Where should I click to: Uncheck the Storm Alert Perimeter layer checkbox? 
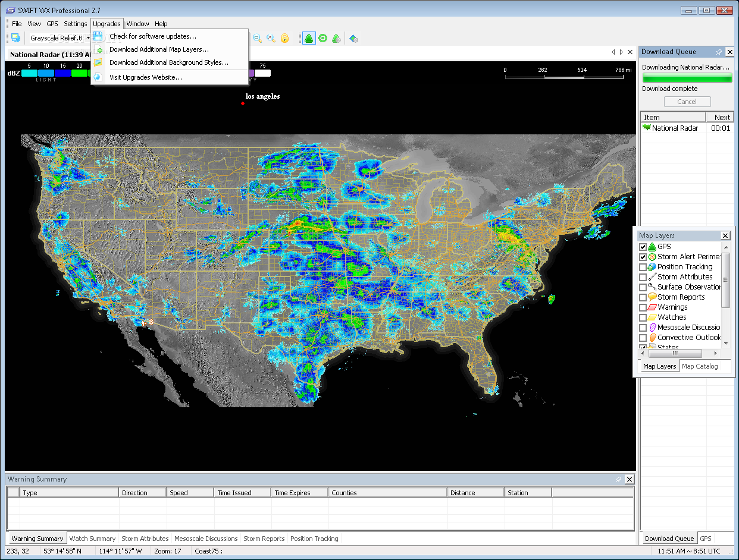pos(643,257)
